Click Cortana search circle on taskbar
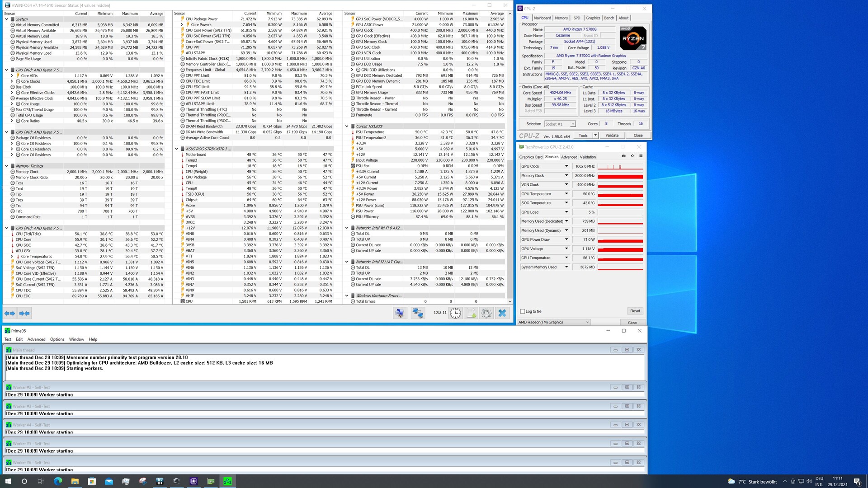The height and width of the screenshot is (488, 868). (24, 481)
